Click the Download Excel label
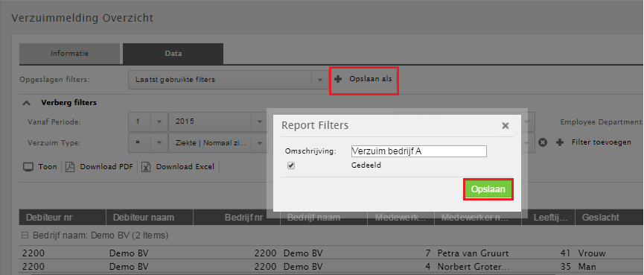 pos(185,167)
